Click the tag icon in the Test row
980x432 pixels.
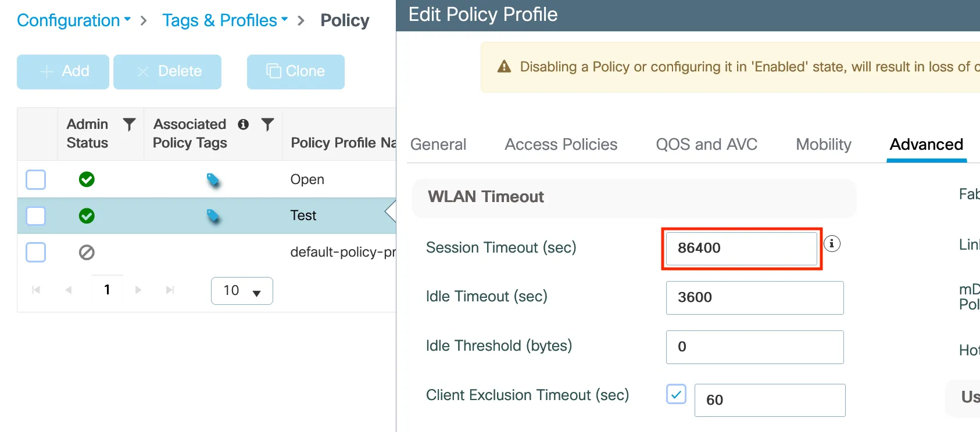(x=213, y=217)
